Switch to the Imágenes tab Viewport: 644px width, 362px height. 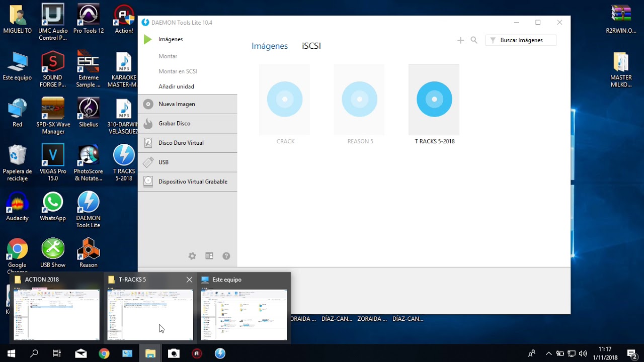click(x=270, y=46)
